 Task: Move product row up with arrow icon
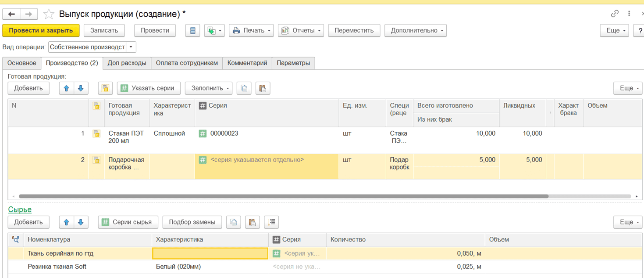tap(67, 88)
